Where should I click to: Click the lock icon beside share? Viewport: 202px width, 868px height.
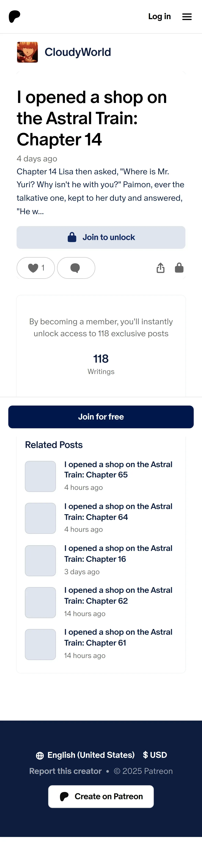tap(179, 268)
